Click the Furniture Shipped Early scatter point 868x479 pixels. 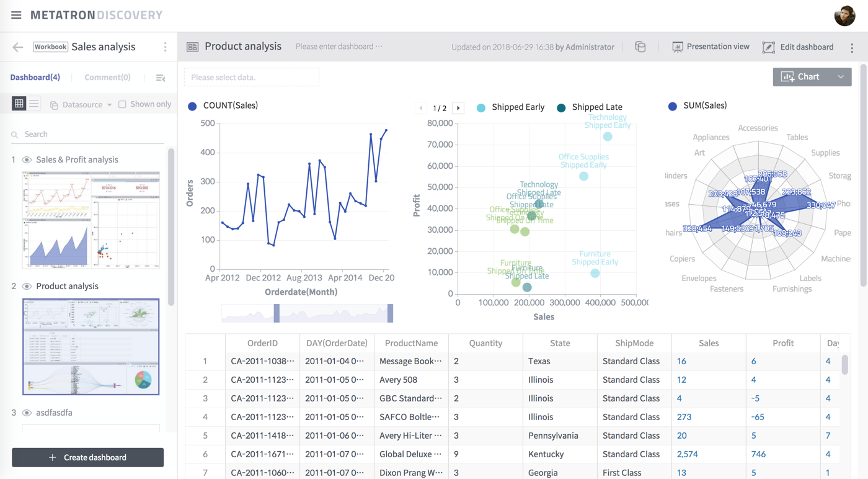tap(595, 273)
